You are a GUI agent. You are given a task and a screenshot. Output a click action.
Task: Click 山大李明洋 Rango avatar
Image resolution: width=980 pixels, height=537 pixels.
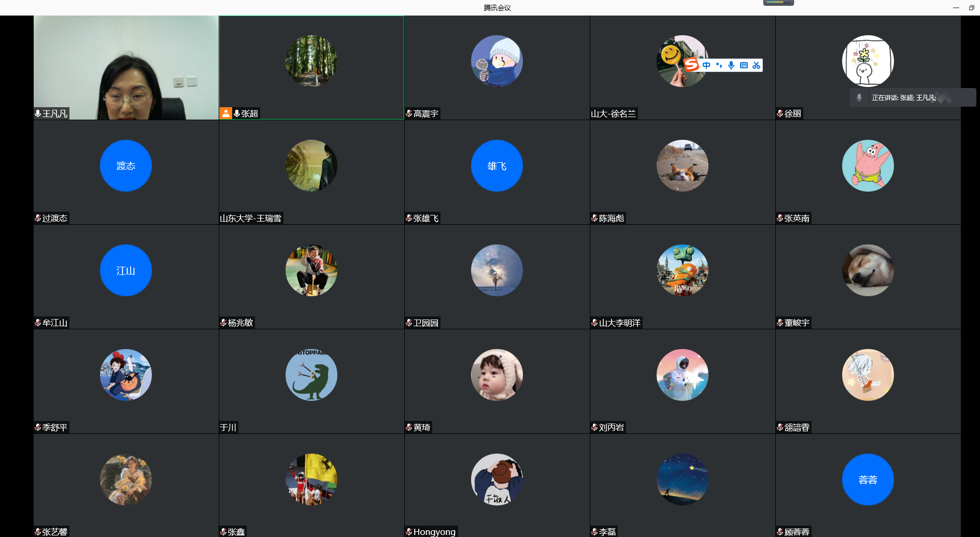[x=682, y=270]
